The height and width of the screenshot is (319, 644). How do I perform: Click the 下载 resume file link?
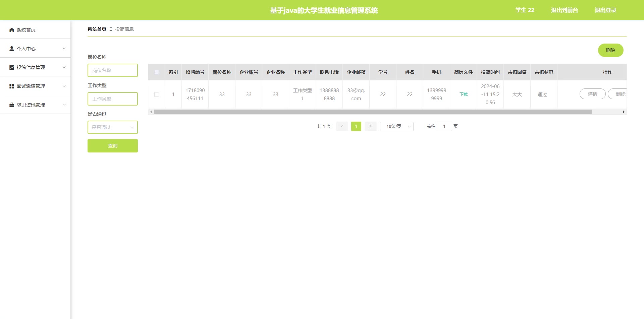pyautogui.click(x=464, y=94)
